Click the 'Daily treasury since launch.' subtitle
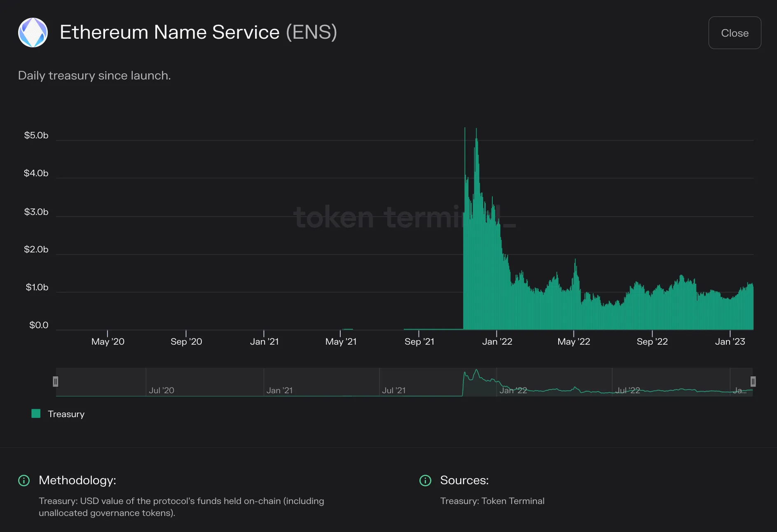 (x=94, y=76)
